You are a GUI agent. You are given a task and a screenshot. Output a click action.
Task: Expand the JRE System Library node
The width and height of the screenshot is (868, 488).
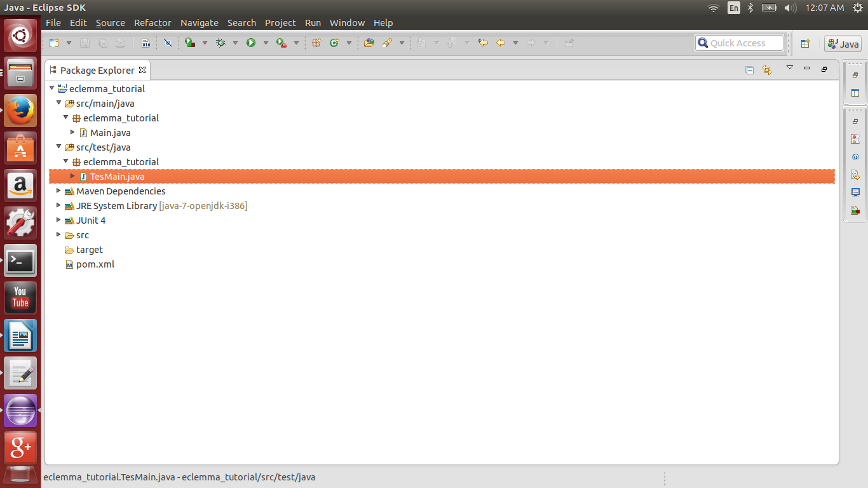point(58,205)
